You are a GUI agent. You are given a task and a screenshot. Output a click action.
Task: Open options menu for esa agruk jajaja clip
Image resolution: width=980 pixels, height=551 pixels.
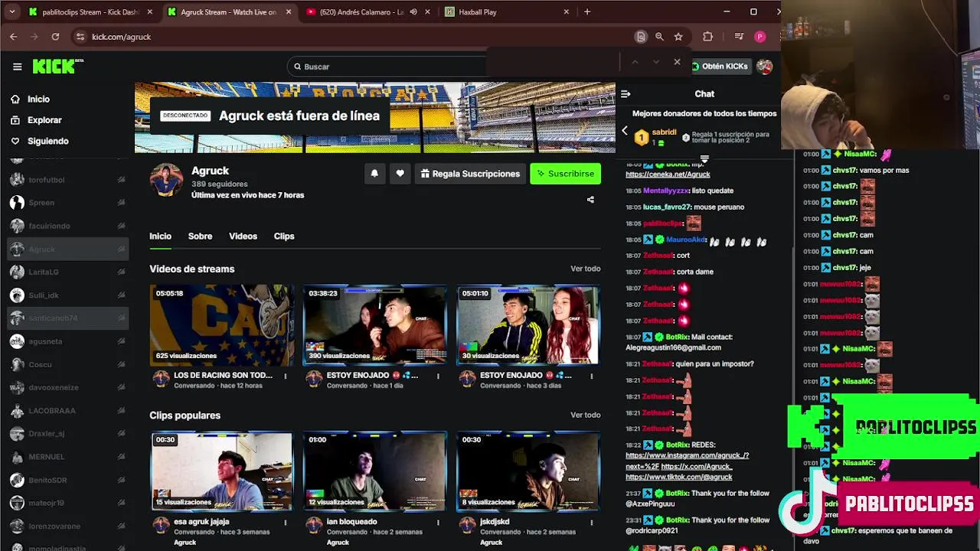tap(286, 523)
